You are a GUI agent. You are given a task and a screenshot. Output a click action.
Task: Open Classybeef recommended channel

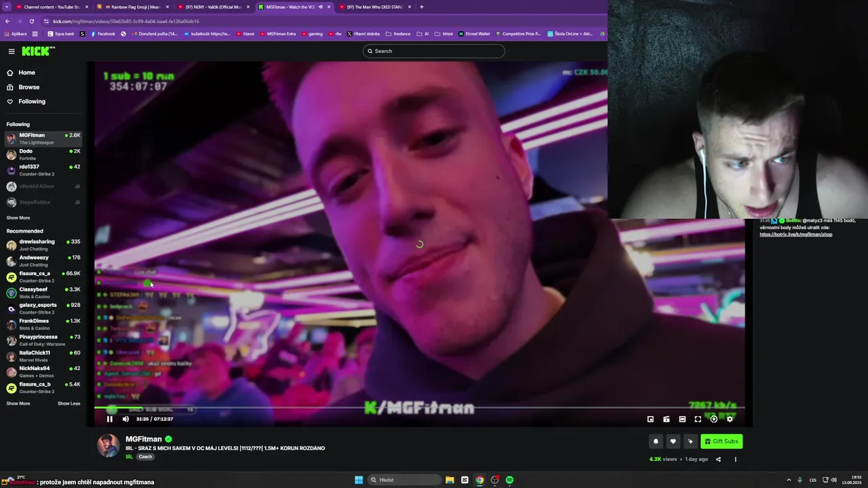coord(43,293)
